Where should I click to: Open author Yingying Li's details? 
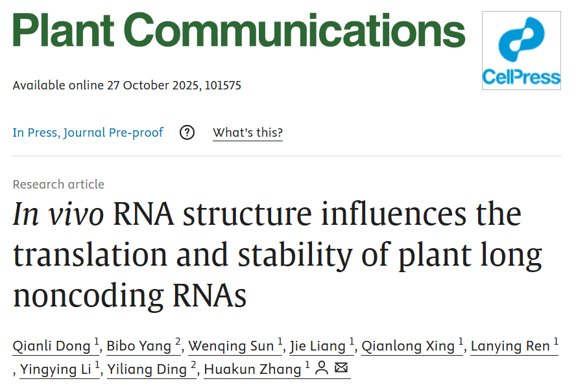coord(56,369)
